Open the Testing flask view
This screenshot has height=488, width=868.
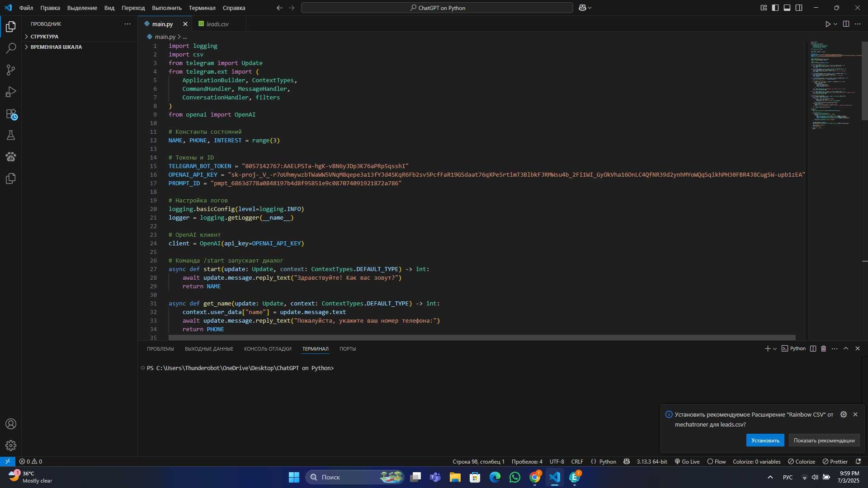point(11,135)
